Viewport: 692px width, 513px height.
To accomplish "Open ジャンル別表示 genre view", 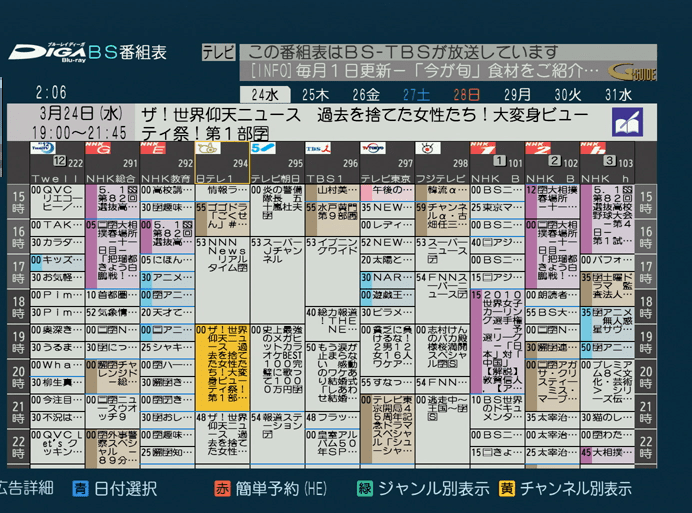I will [434, 489].
